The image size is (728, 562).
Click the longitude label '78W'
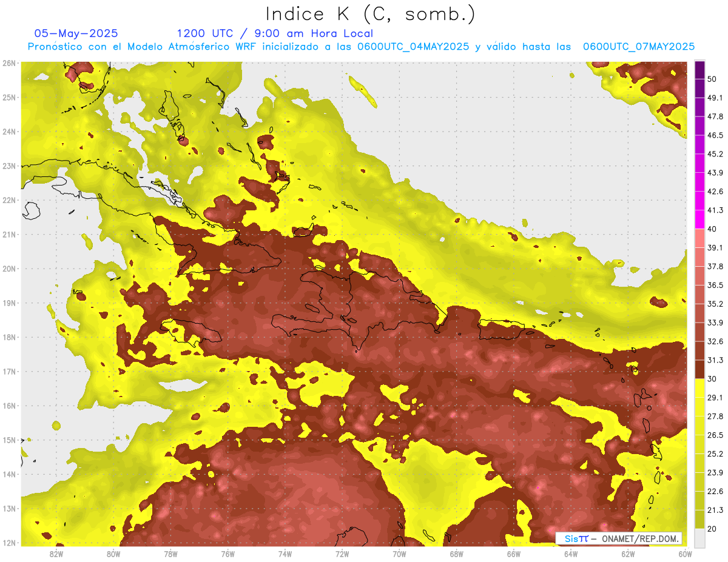click(x=170, y=554)
